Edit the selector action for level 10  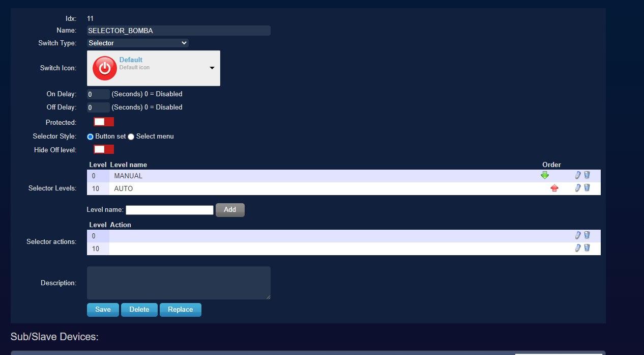click(578, 248)
